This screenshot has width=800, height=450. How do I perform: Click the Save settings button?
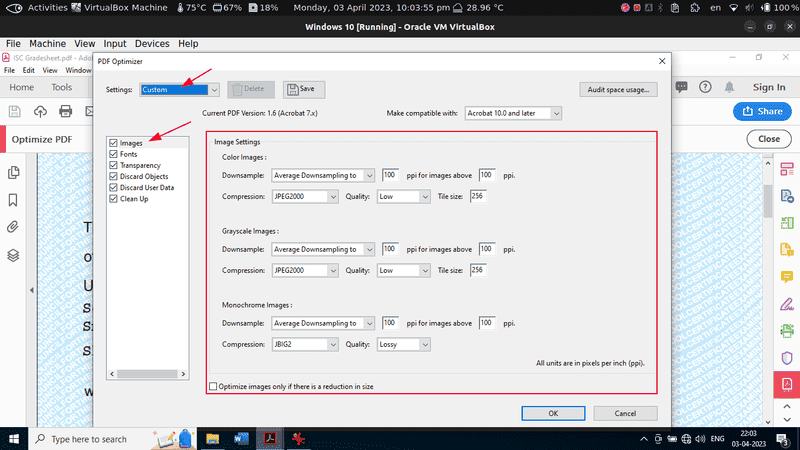pyautogui.click(x=304, y=89)
